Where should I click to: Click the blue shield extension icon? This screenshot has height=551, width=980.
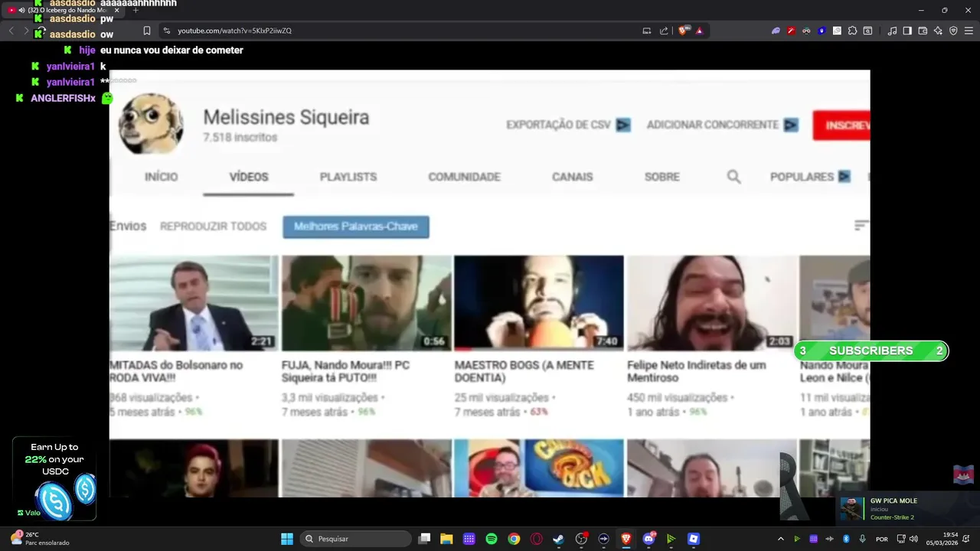click(x=822, y=31)
